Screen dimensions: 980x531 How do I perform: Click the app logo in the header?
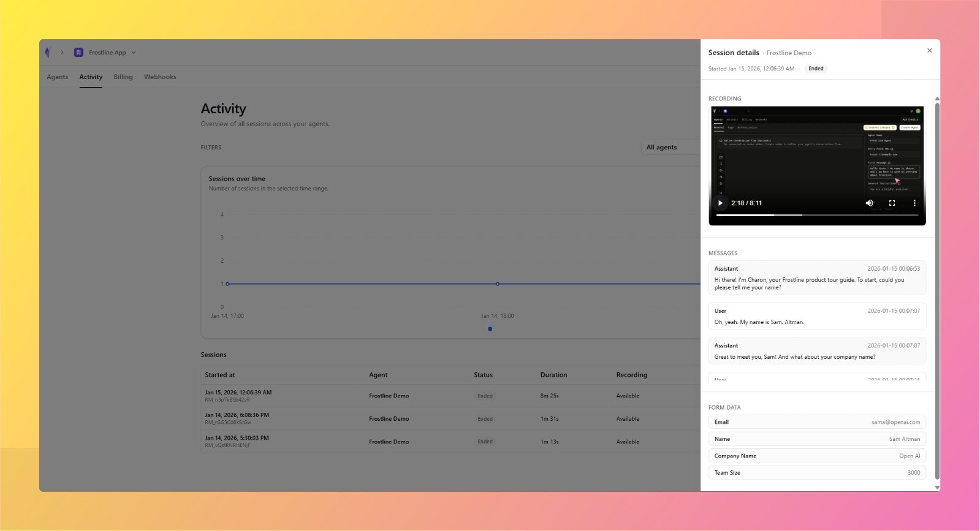click(48, 53)
